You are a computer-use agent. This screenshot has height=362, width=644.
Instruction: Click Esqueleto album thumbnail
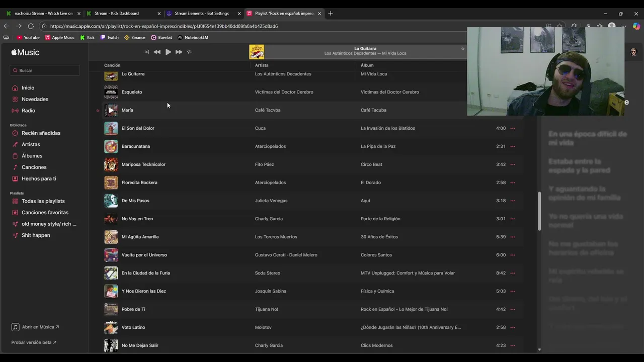click(111, 92)
